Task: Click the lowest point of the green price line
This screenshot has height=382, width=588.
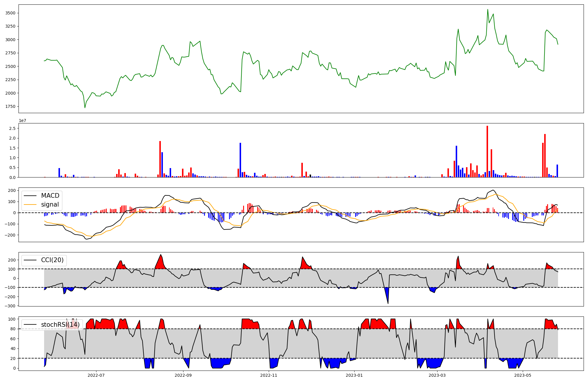Action: (x=85, y=108)
